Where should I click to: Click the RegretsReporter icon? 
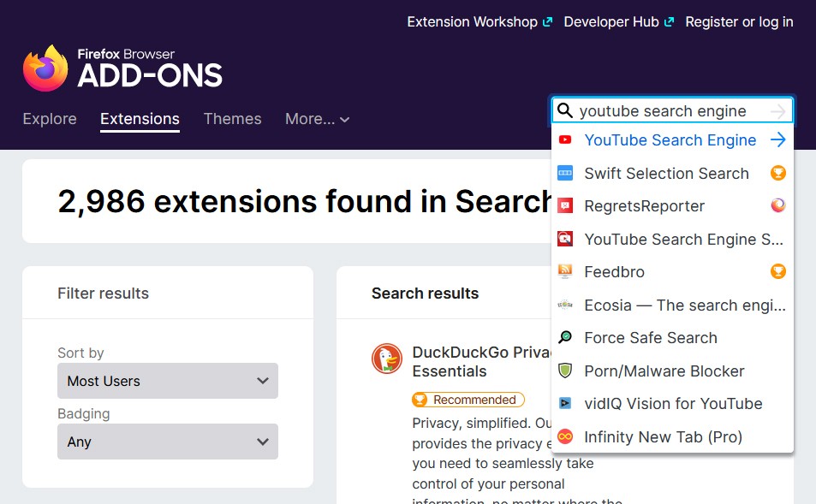tap(565, 206)
